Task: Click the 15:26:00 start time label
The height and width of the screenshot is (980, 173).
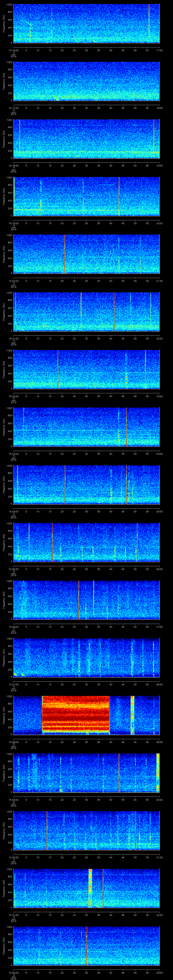Action: pos(13,627)
